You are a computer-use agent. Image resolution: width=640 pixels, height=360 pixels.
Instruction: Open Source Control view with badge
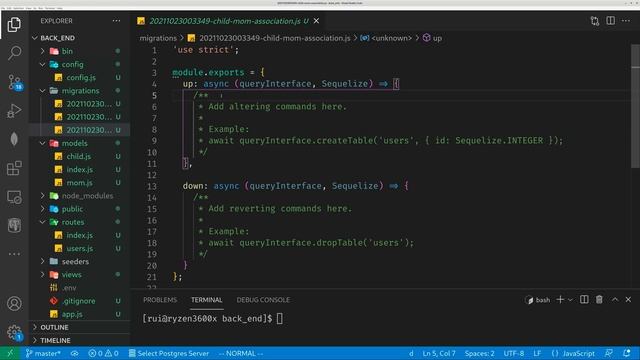[x=14, y=82]
